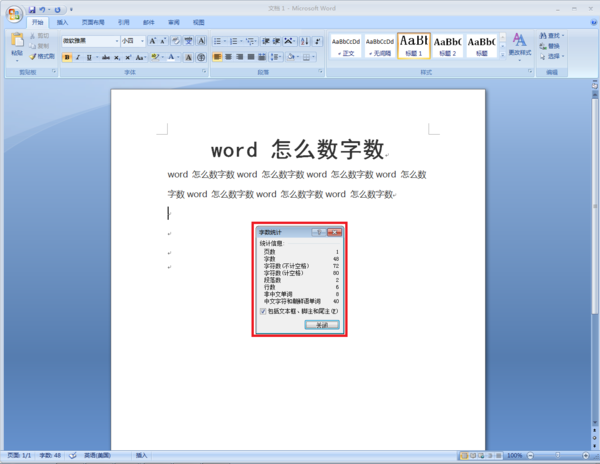Redo the action in quick access toolbar
Screen dimensions: 600x464
tap(57, 10)
